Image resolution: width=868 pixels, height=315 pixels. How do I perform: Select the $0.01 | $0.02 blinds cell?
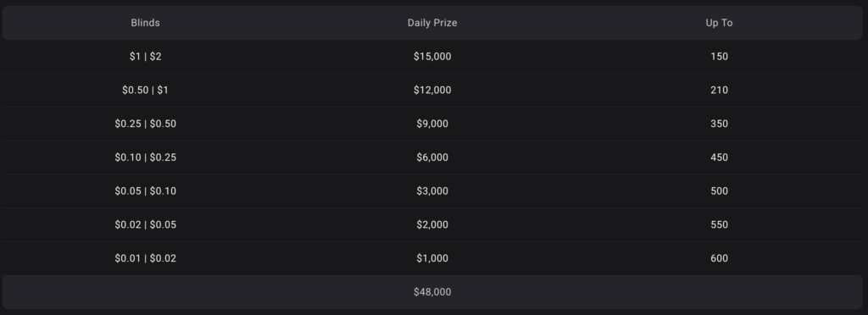146,258
